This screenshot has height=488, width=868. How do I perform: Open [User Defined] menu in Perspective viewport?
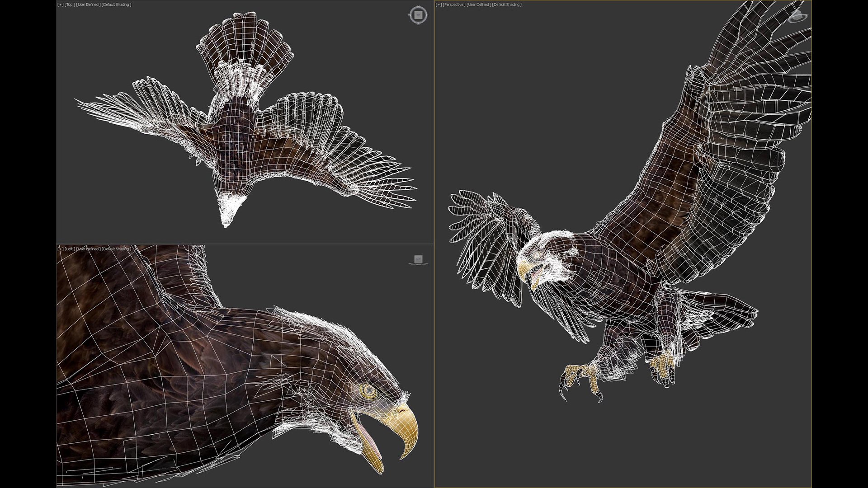pos(479,5)
